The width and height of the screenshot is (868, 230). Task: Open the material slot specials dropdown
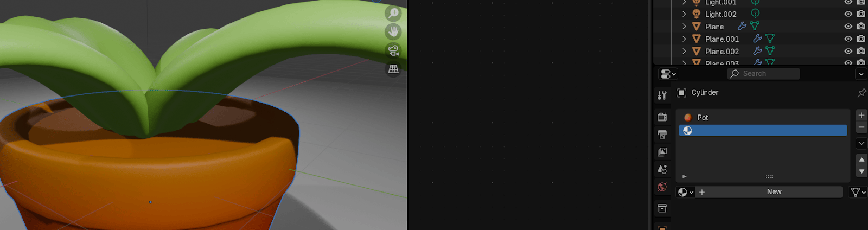point(861,143)
